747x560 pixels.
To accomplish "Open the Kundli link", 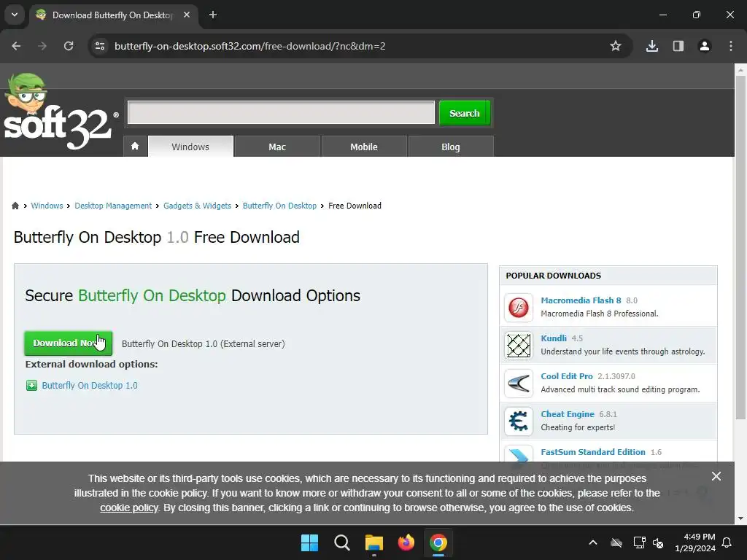I will point(554,338).
